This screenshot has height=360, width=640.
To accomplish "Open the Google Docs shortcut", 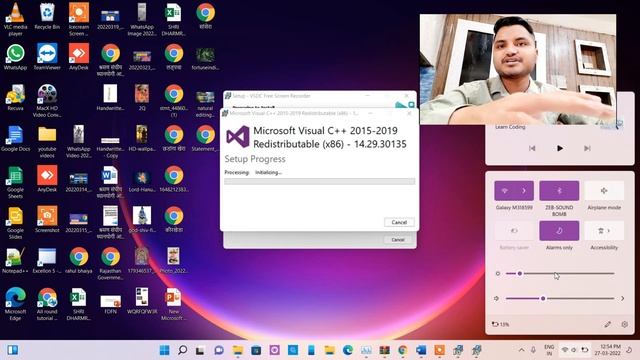I will point(16,139).
